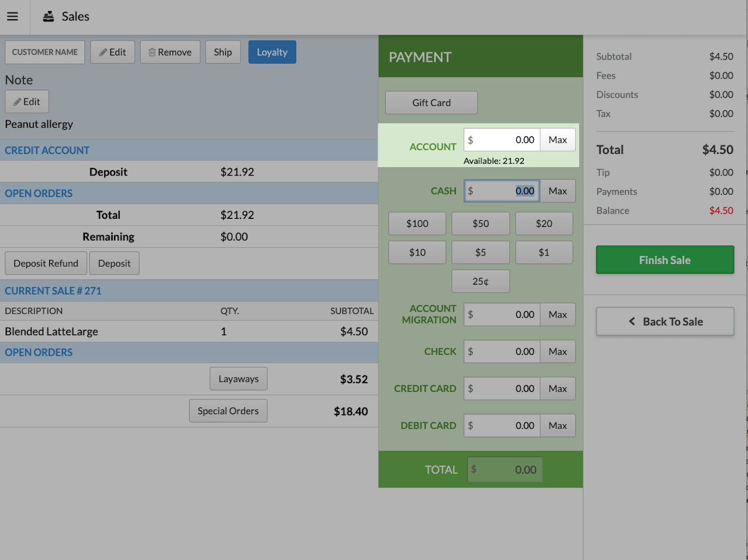
Task: Click the Deposit button
Action: tap(114, 263)
